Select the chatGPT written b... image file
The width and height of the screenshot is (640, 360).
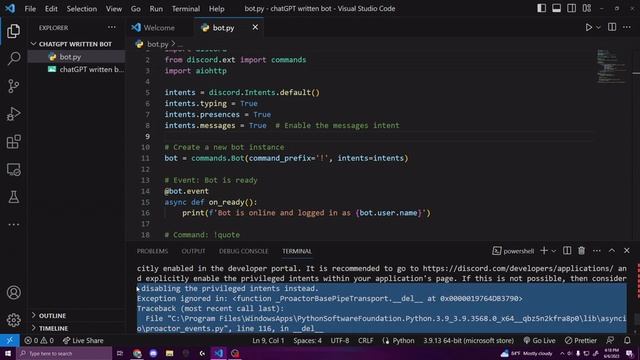pos(76,69)
